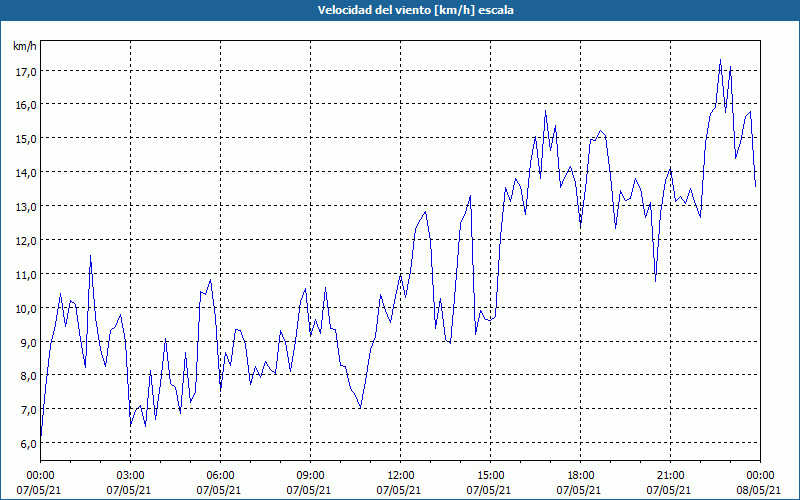The height and width of the screenshot is (500, 800).
Task: Select the '08/05/21' date label
Action: [x=759, y=490]
